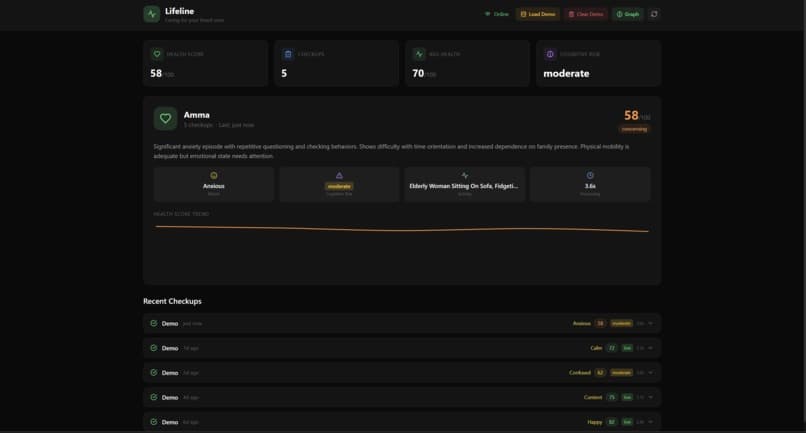Click the Load Demo button
Viewport: 806px width, 433px height.
click(x=538, y=14)
